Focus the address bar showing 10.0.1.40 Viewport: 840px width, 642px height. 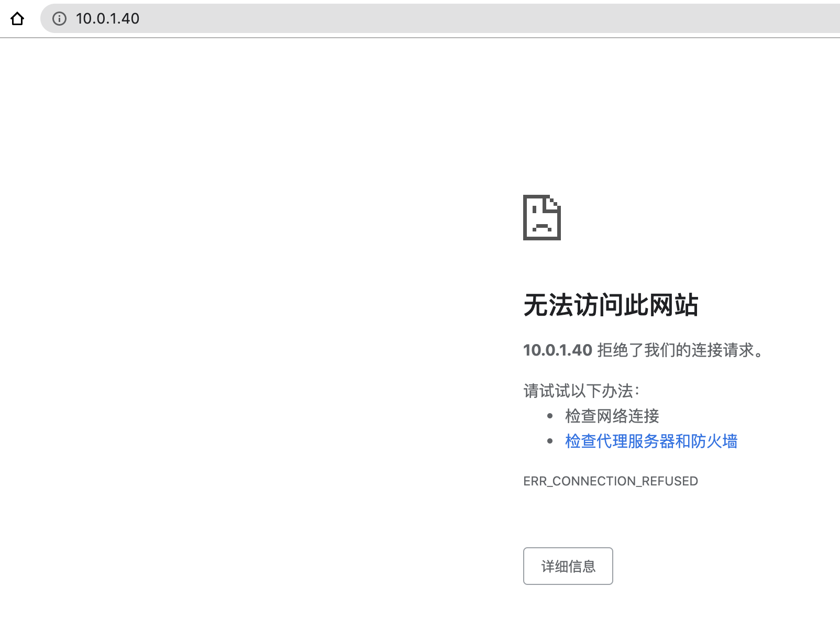pyautogui.click(x=440, y=18)
